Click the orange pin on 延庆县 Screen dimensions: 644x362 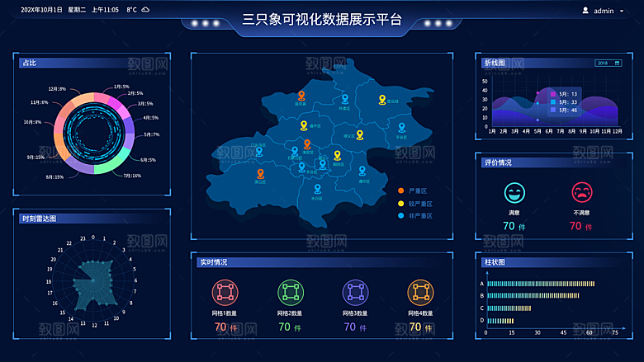pyautogui.click(x=301, y=96)
